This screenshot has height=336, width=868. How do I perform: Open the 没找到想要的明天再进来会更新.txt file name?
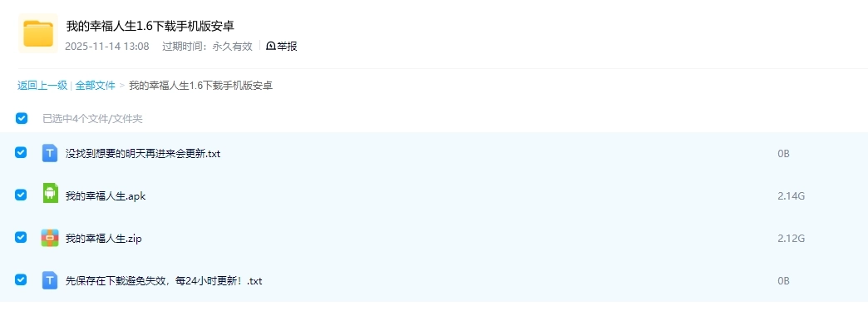(142, 154)
